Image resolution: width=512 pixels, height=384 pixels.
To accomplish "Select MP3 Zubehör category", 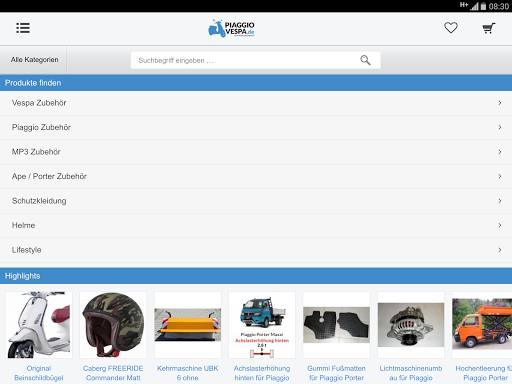I will [x=256, y=152].
